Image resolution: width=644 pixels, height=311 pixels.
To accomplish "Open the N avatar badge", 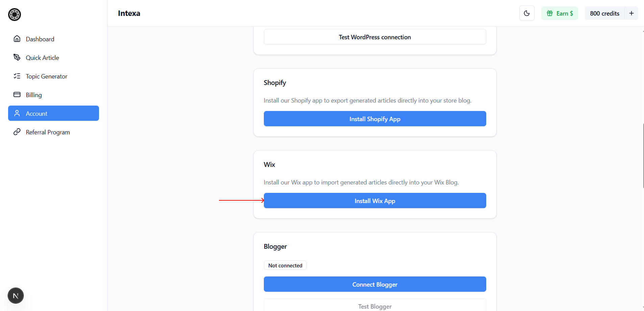I will pos(16,296).
